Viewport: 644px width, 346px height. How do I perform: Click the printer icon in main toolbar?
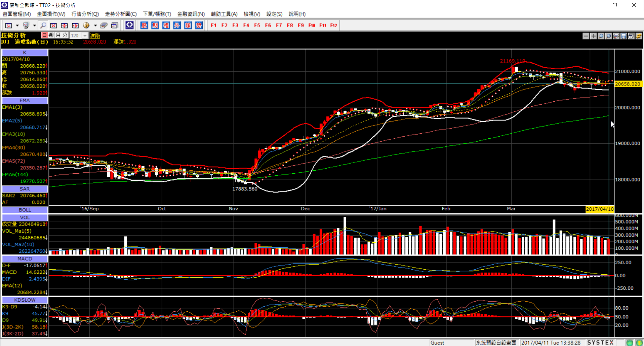pos(104,26)
